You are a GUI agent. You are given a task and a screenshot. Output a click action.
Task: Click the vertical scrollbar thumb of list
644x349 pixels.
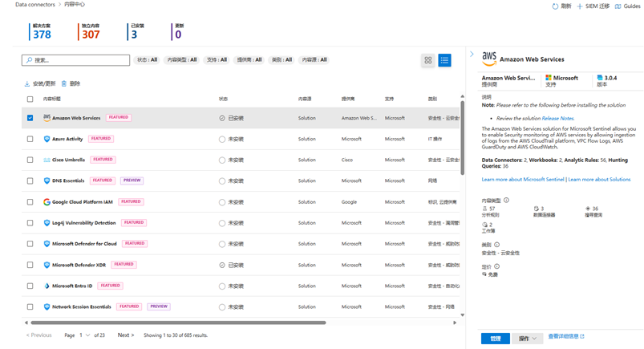462,138
